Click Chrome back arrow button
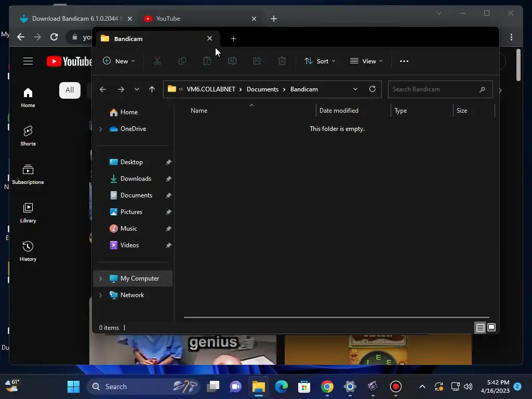532x399 pixels. 21,37
